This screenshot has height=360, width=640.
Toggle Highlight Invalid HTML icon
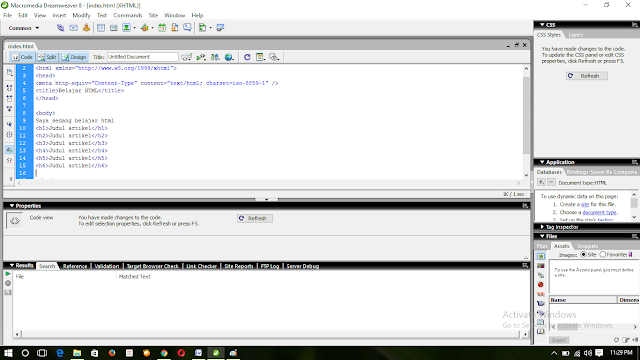(9, 160)
